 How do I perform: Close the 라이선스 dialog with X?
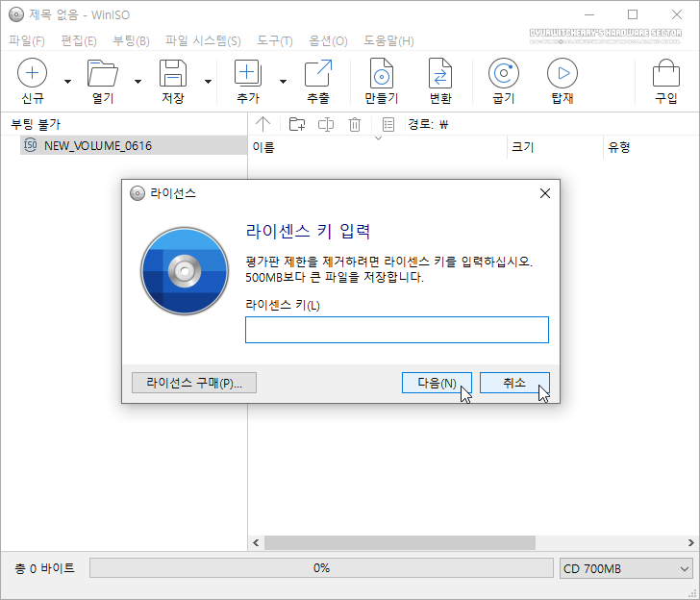(544, 193)
